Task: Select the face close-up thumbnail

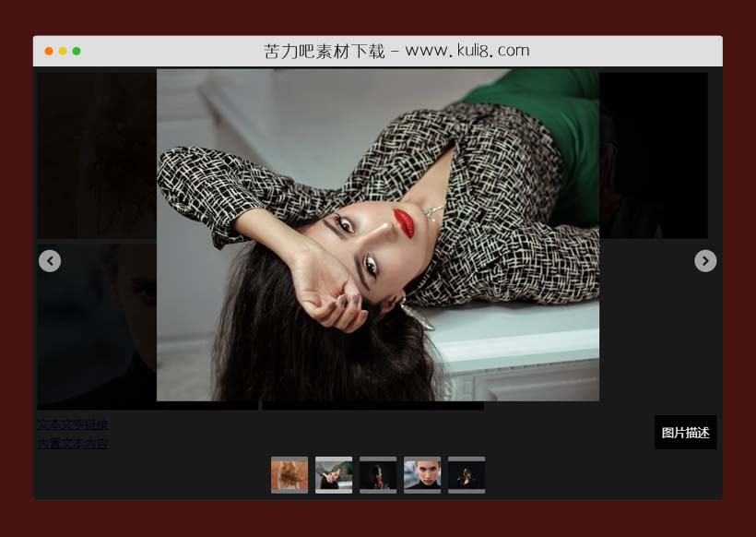Action: click(x=422, y=475)
